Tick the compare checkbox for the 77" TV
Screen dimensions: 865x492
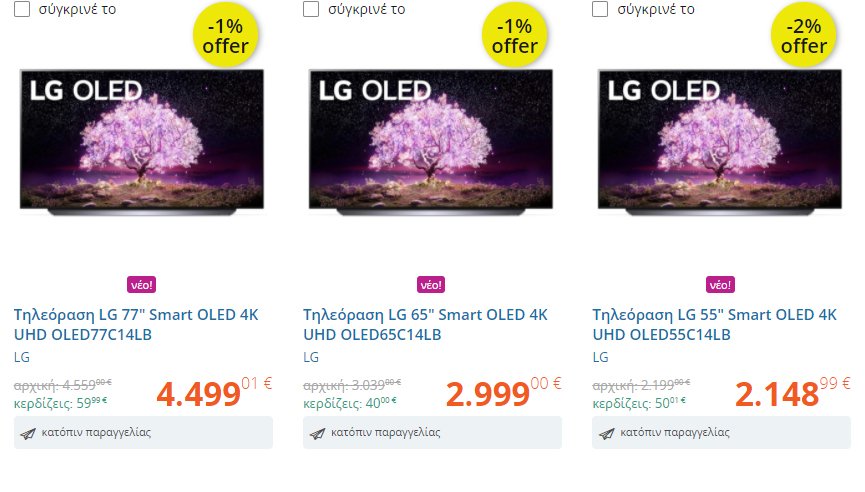pos(22,9)
